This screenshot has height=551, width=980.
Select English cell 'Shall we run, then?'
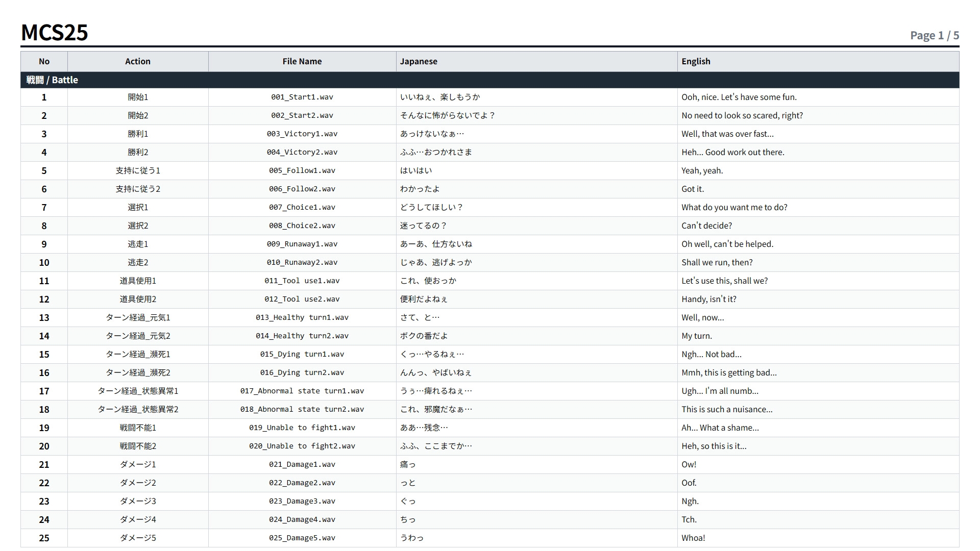point(818,262)
